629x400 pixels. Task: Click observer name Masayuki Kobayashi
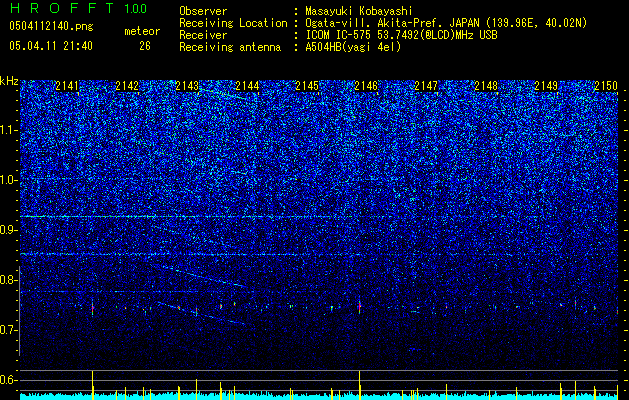359,11
